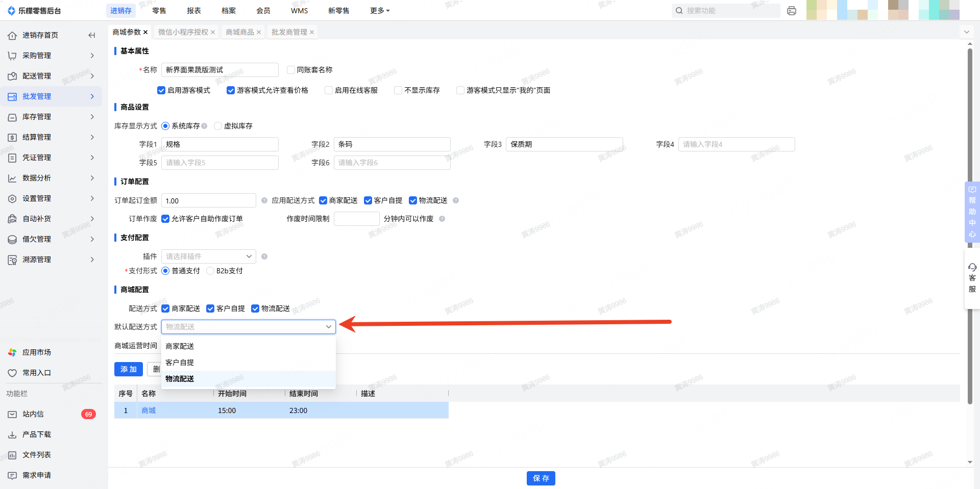
Task: Check 游客模式只显示"我的"页面 option
Action: [x=460, y=90]
